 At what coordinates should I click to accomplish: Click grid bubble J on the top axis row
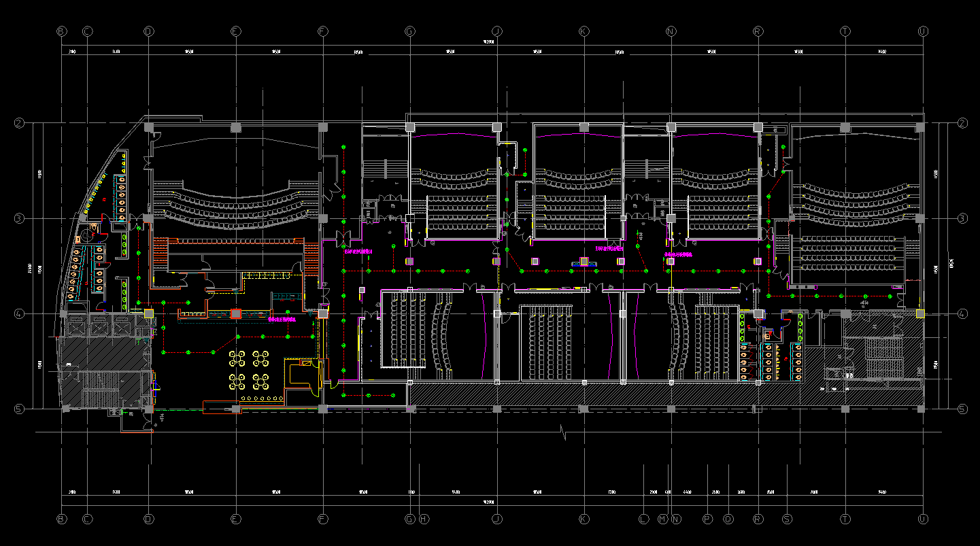(x=497, y=31)
